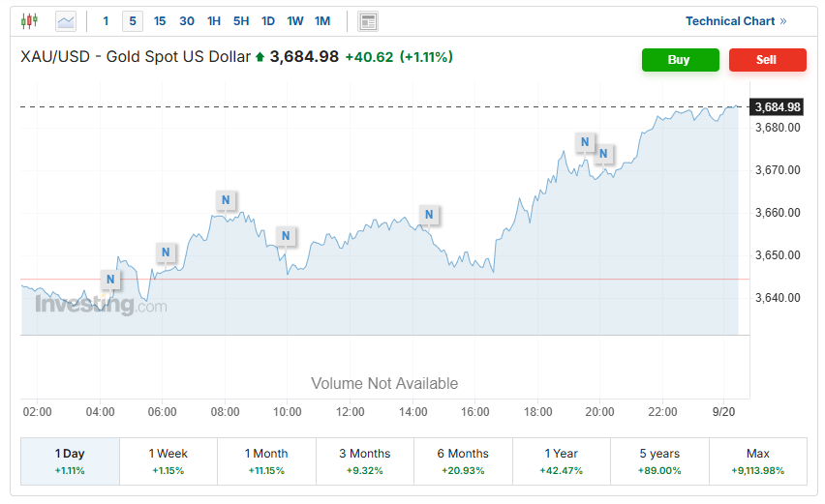The image size is (825, 504).
Task: Select the 1H time interval
Action: pyautogui.click(x=214, y=21)
